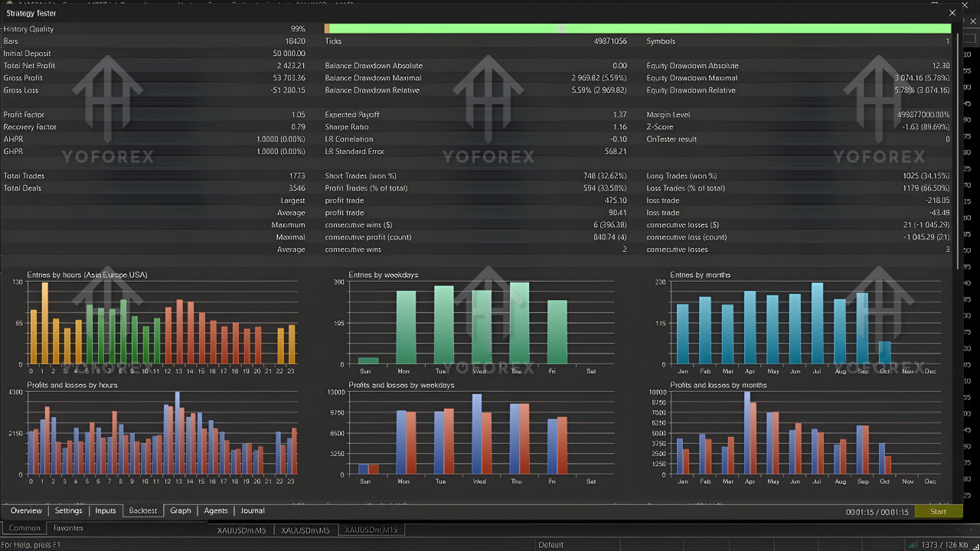Open the Overview tab
This screenshot has height=551, width=980.
pos(26,510)
